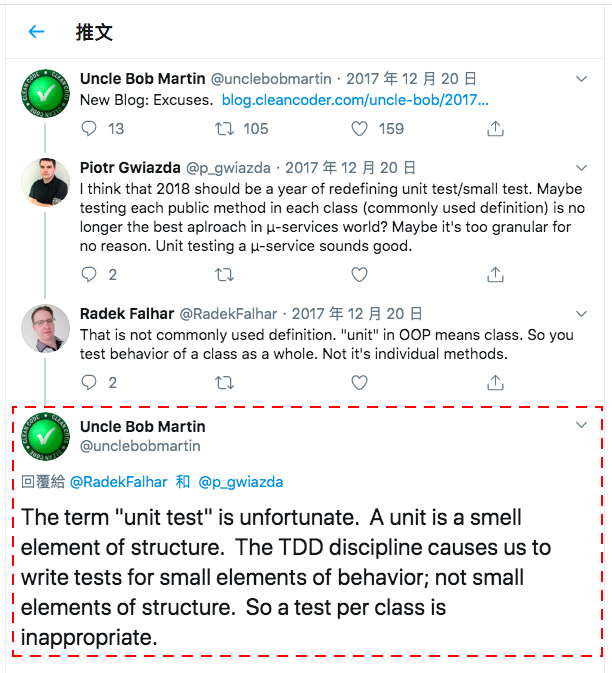Like Piotr Gwiazda's tweet
The width and height of the screenshot is (612, 673).
pyautogui.click(x=359, y=274)
